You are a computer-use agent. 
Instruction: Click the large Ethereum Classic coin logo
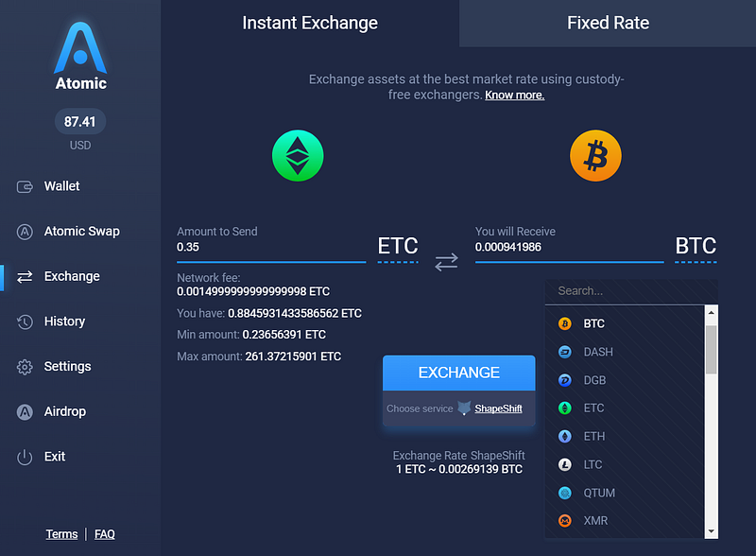pyautogui.click(x=298, y=155)
